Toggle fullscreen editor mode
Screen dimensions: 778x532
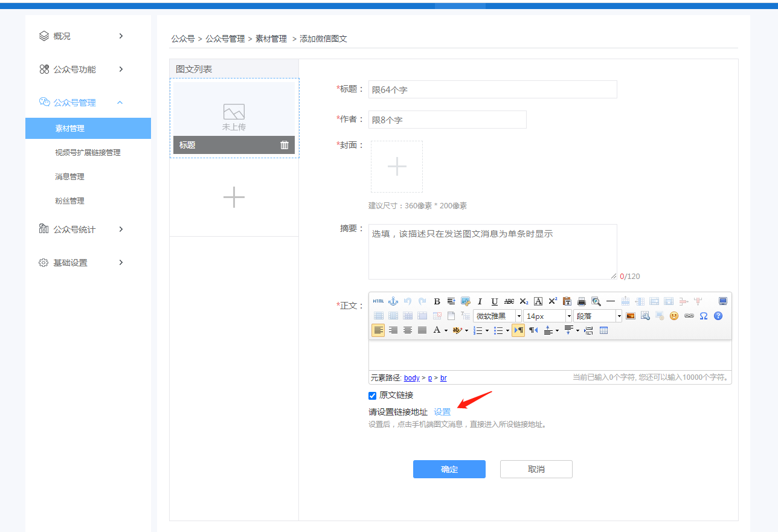(723, 301)
